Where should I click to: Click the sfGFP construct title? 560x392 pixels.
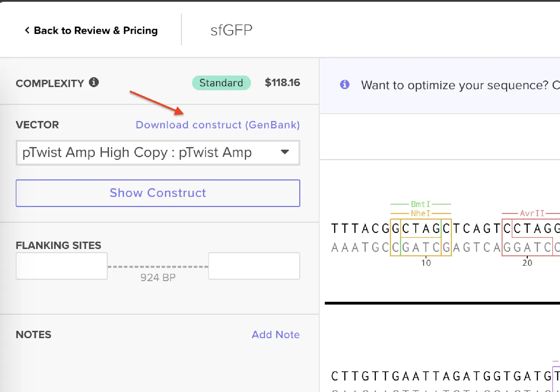point(231,30)
